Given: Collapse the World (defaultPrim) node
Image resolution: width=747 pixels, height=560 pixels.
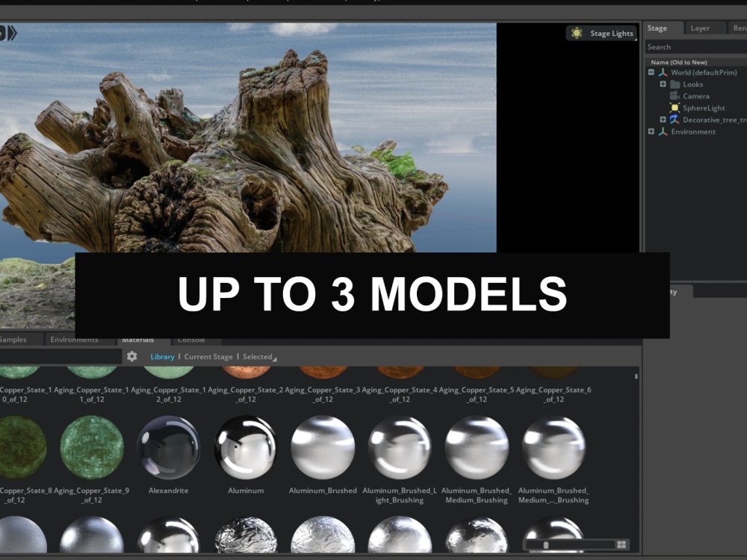Looking at the screenshot, I should (x=651, y=72).
